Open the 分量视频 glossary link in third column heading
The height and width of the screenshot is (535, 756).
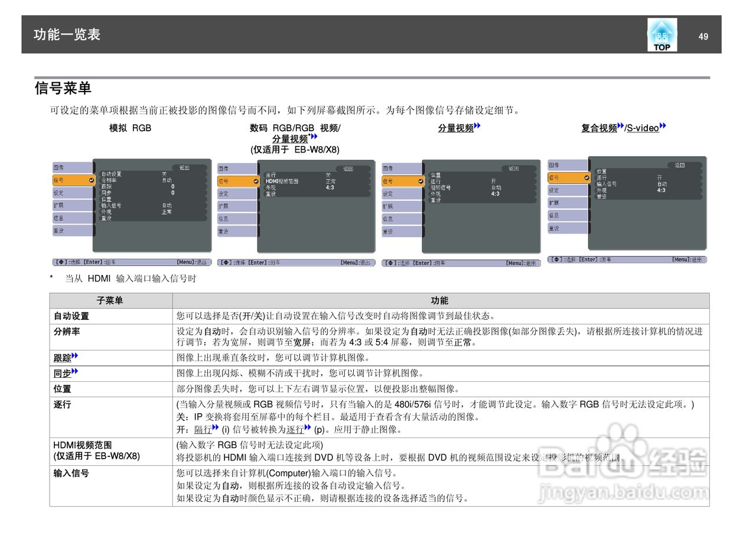[x=460, y=128]
